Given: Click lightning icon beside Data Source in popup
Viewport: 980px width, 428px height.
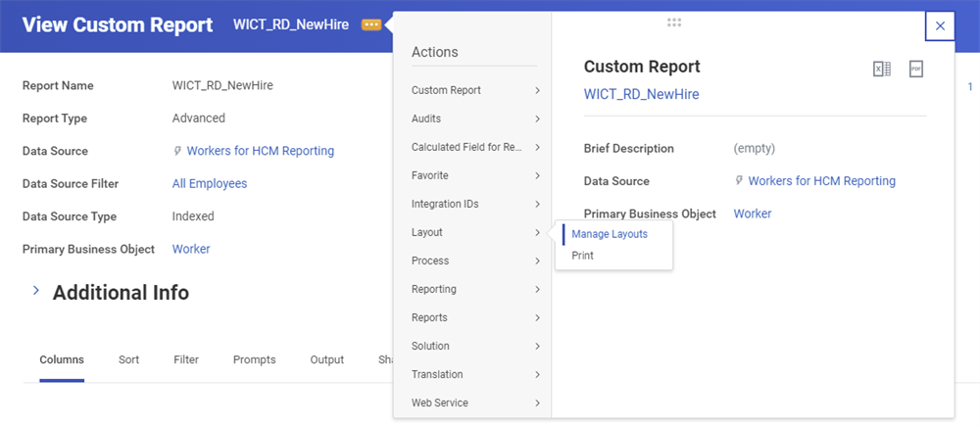Looking at the screenshot, I should [x=739, y=180].
